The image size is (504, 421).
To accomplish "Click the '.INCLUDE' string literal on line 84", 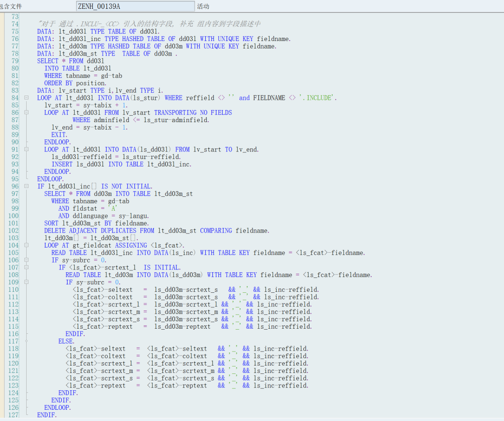I will (x=316, y=98).
